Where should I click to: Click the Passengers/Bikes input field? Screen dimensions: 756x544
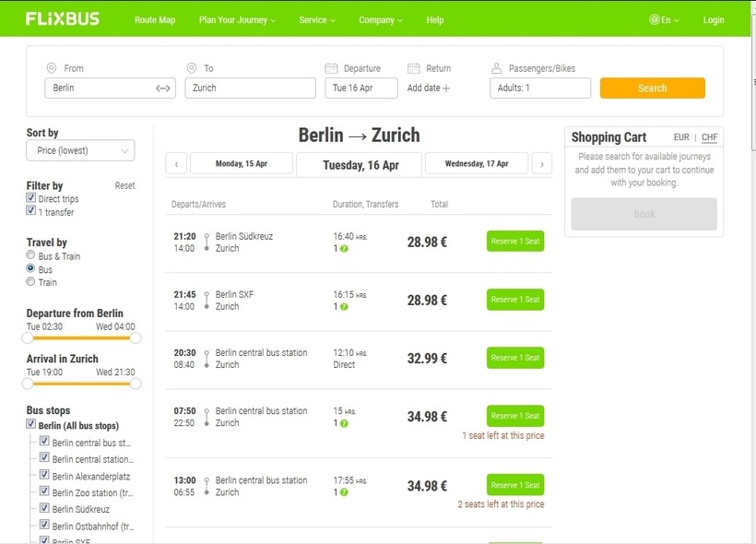tap(540, 89)
